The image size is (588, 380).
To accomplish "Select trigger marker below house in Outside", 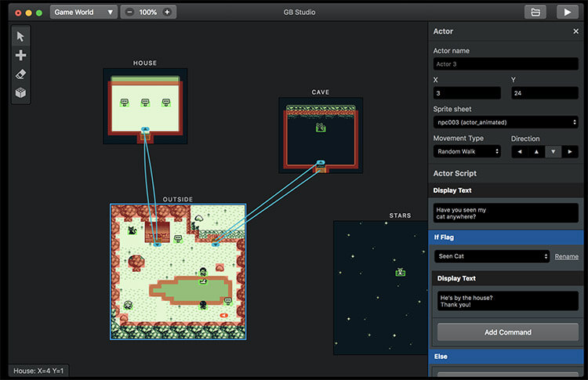I will (x=158, y=244).
